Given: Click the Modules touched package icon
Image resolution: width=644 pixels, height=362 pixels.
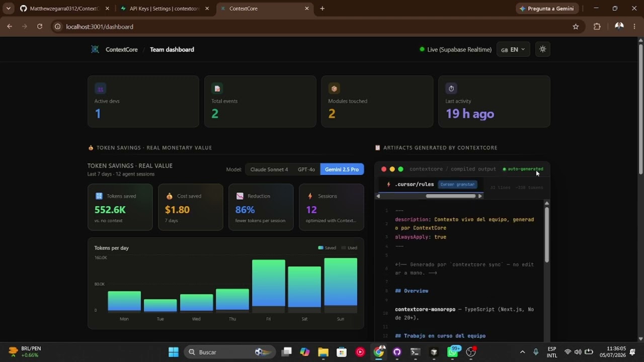Looking at the screenshot, I should (x=334, y=88).
